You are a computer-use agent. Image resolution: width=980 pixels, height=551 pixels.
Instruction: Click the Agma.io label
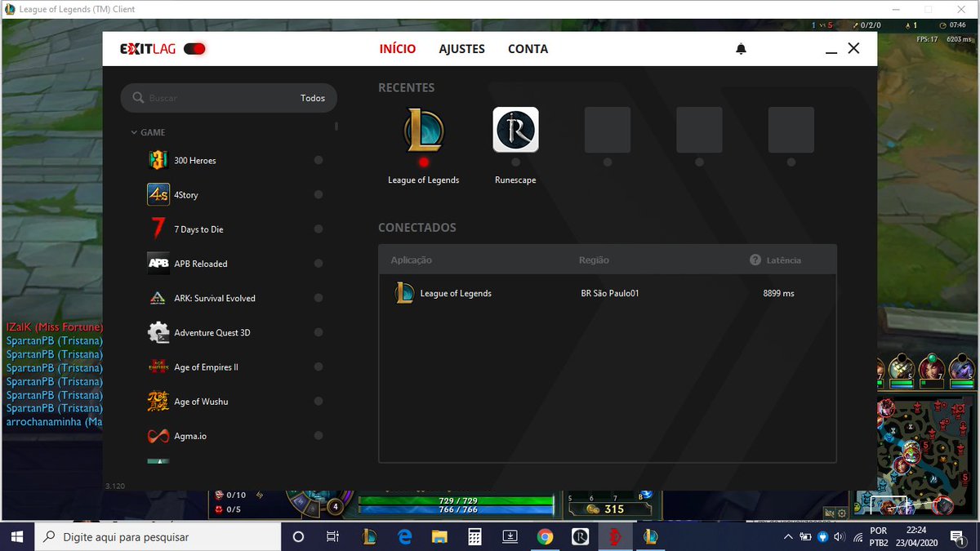(190, 436)
